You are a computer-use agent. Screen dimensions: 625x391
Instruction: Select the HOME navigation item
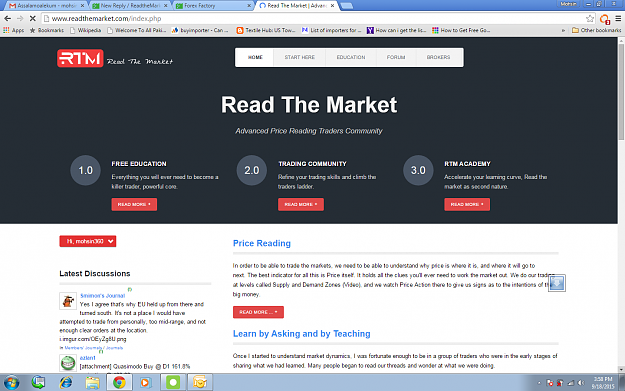point(255,57)
